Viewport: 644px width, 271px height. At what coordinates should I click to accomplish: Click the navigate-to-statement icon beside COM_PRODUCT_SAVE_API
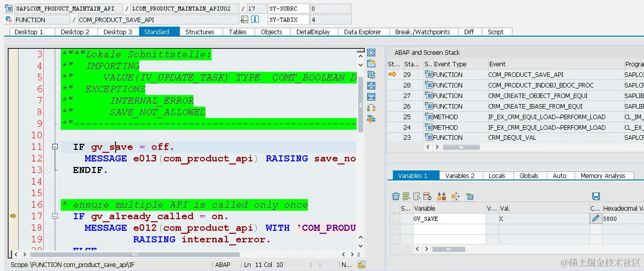[x=245, y=20]
